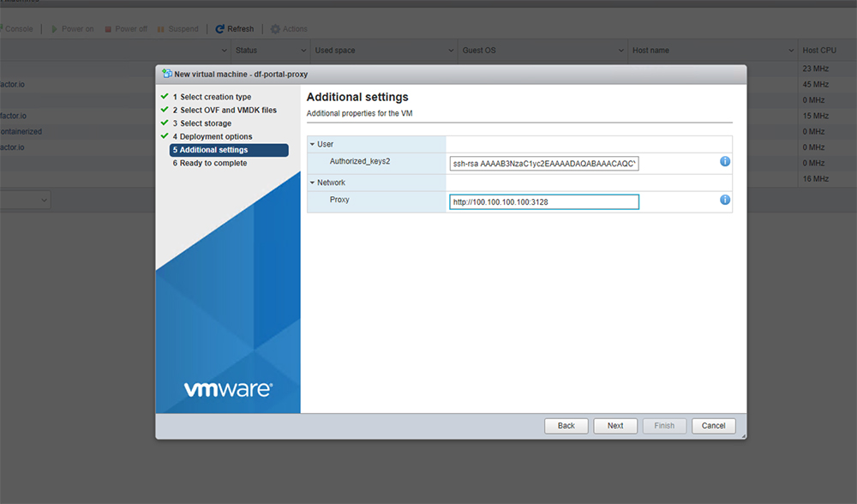Click the ontainerized VM row name
The image size is (857, 504).
pyautogui.click(x=21, y=132)
